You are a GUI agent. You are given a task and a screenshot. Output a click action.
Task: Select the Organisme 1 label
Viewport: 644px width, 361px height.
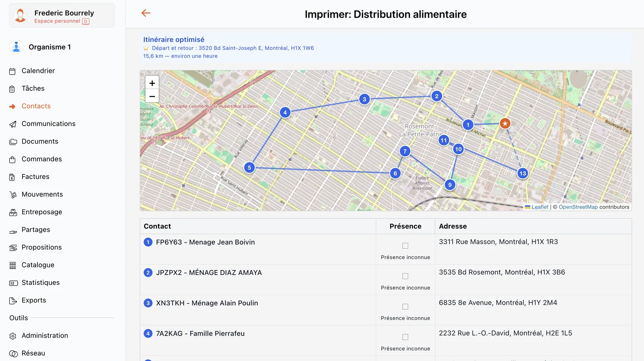pos(50,47)
